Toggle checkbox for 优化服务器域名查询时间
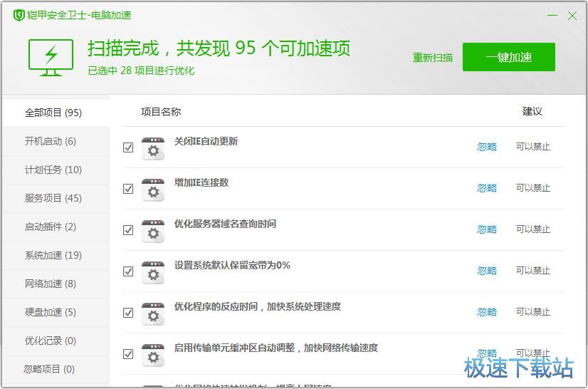Image resolution: width=588 pixels, height=389 pixels. pyautogui.click(x=128, y=230)
